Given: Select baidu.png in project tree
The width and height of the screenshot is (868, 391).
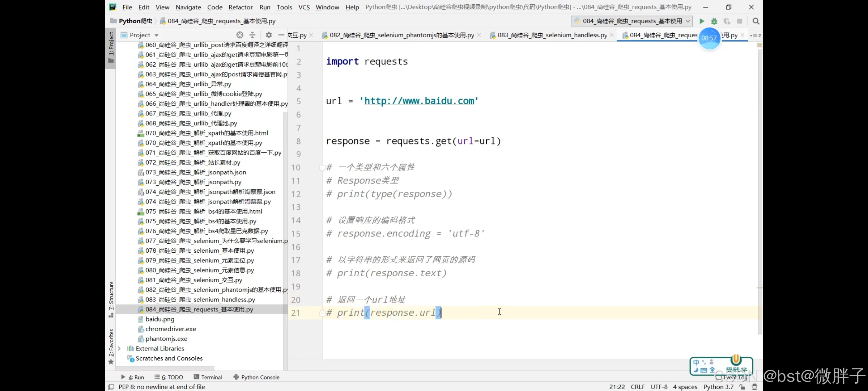Looking at the screenshot, I should (160, 319).
